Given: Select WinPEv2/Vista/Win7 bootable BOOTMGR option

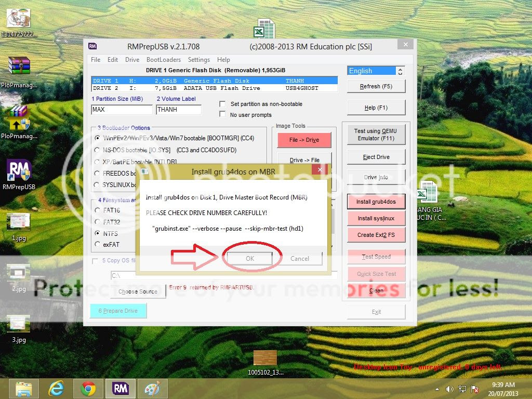Looking at the screenshot, I should coord(97,138).
